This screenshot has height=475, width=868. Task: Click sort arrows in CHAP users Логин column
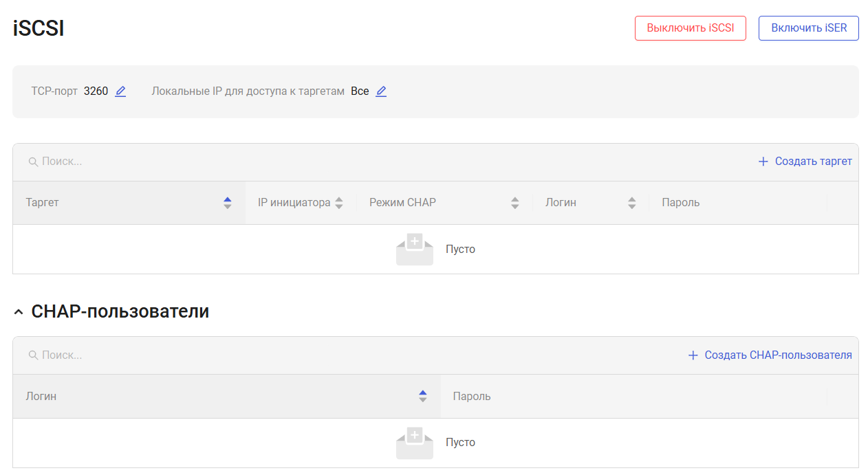(423, 397)
